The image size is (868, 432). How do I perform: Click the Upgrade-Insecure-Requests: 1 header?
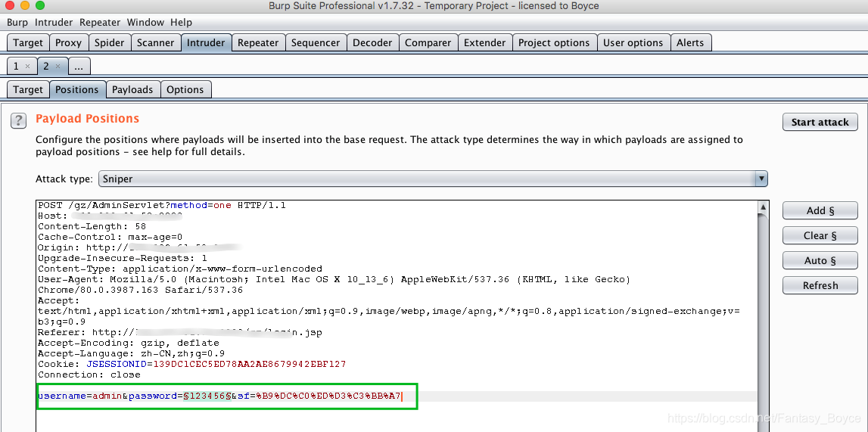tap(123, 258)
